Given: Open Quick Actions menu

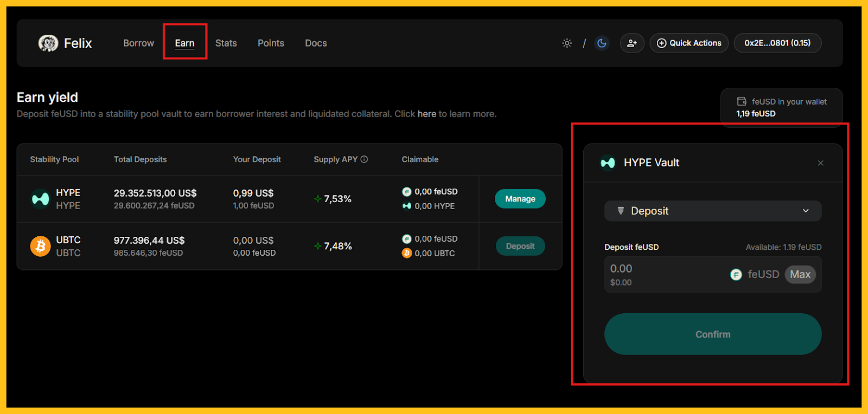Looking at the screenshot, I should click(x=689, y=43).
